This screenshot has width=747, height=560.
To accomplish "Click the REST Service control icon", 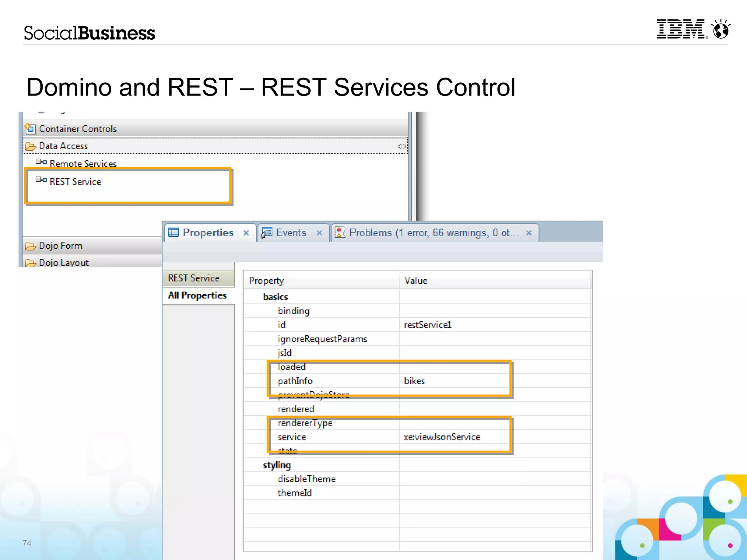I will click(41, 179).
